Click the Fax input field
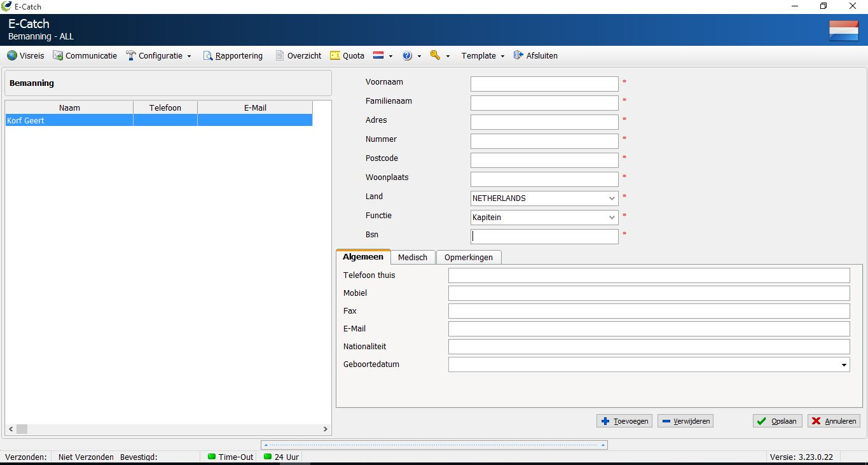The image size is (868, 465). tap(649, 311)
